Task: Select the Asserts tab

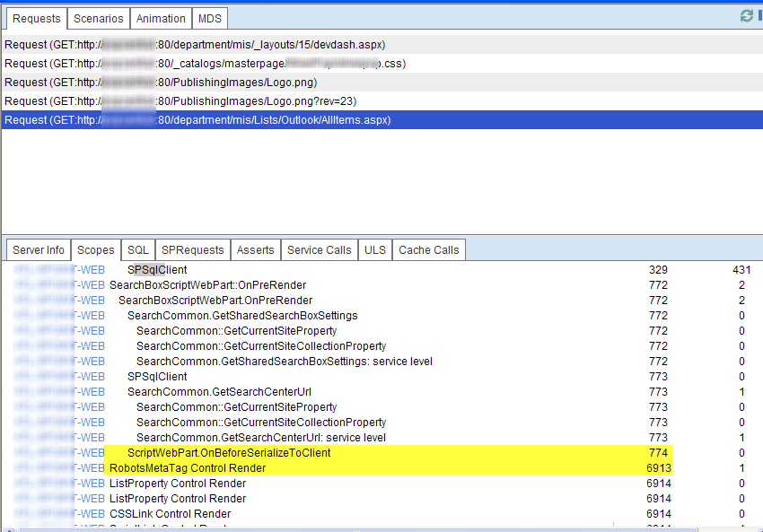Action: (x=256, y=250)
